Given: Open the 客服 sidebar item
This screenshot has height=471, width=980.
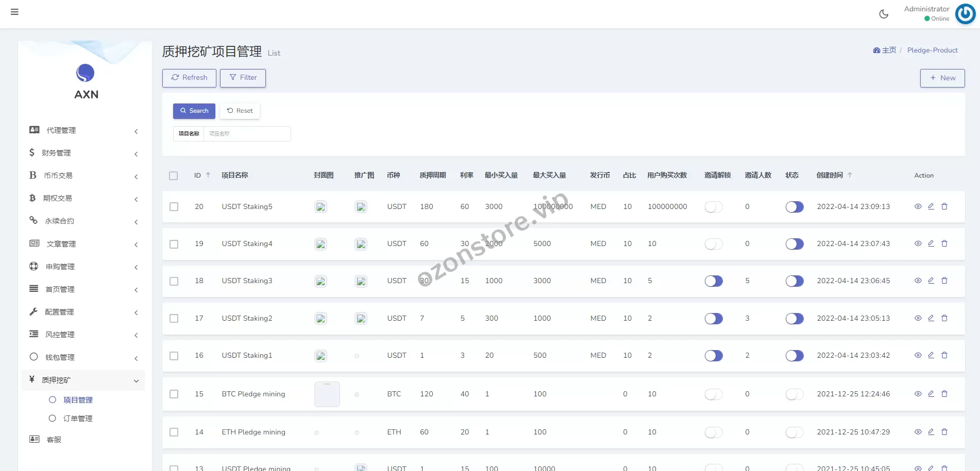Looking at the screenshot, I should (54, 440).
